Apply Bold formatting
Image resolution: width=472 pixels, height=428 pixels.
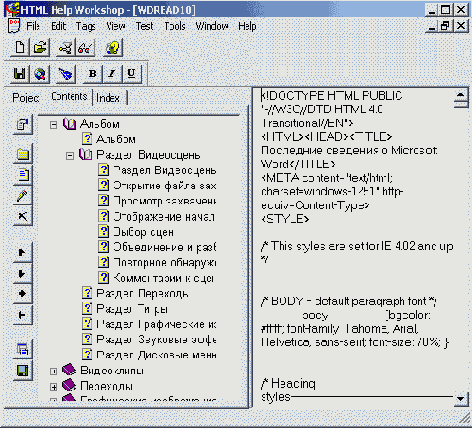[93, 73]
